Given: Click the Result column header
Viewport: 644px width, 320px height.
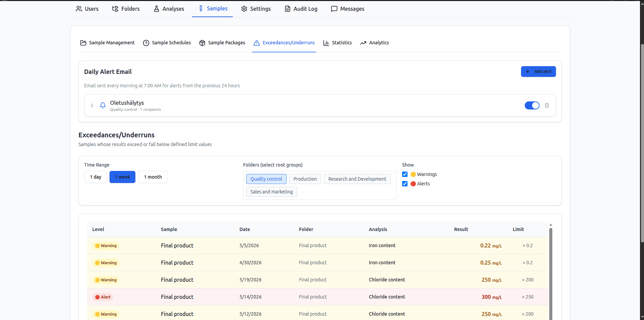Looking at the screenshot, I should (x=461, y=229).
